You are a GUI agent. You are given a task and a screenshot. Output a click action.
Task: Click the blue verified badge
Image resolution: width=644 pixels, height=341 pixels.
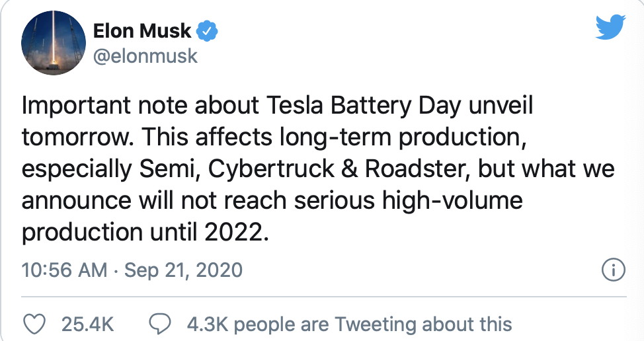point(208,31)
